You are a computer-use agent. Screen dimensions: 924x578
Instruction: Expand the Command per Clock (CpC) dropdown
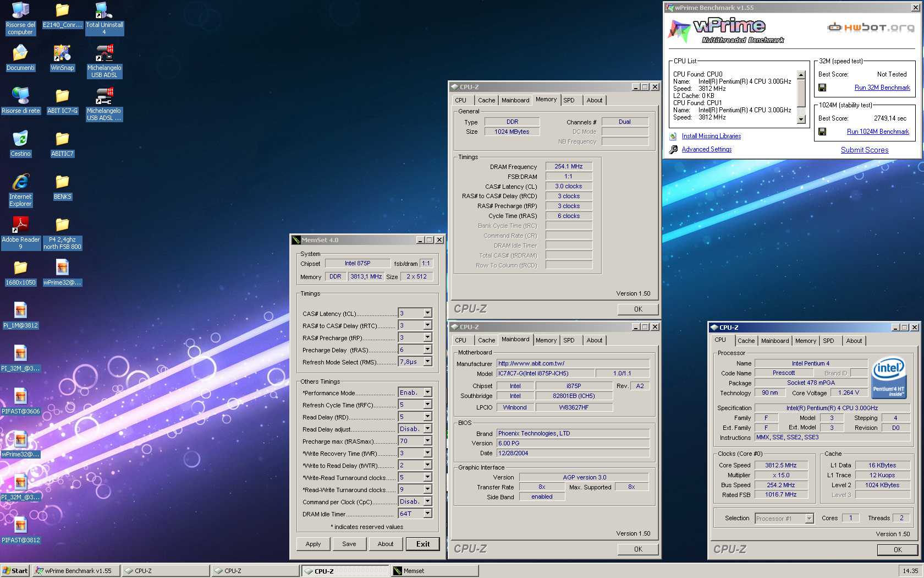(427, 501)
